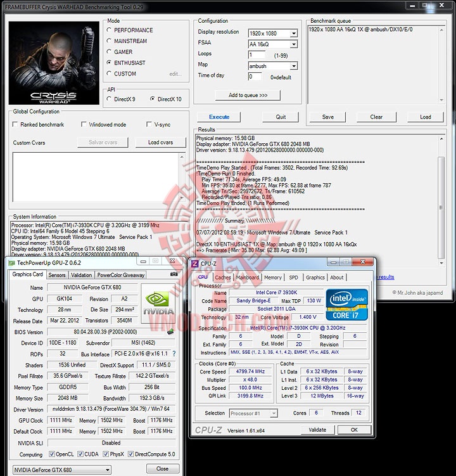The width and height of the screenshot is (456, 476).
Task: Click the Clear queue button
Action: 376,117
